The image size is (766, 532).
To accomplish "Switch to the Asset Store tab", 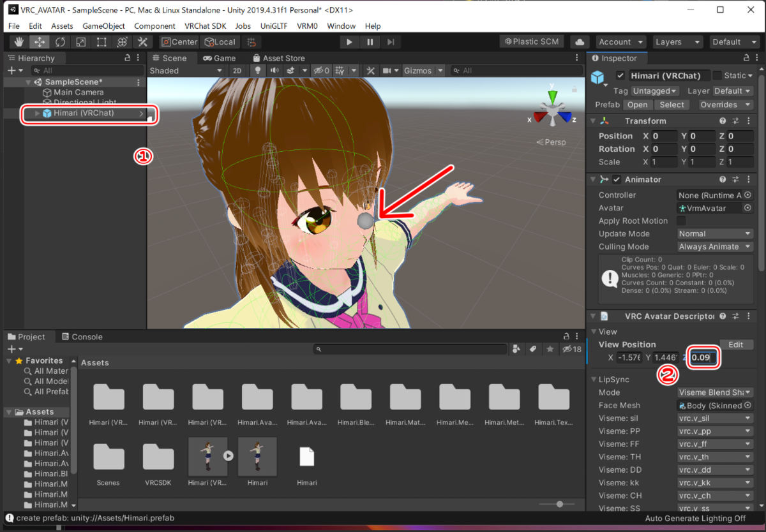I will [x=278, y=58].
